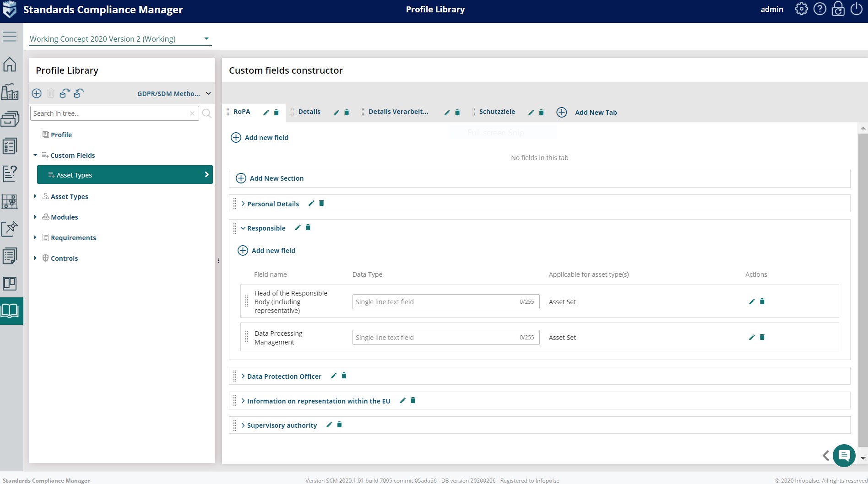The width and height of the screenshot is (868, 484).
Task: Click Data Processing Management text field
Action: (446, 337)
